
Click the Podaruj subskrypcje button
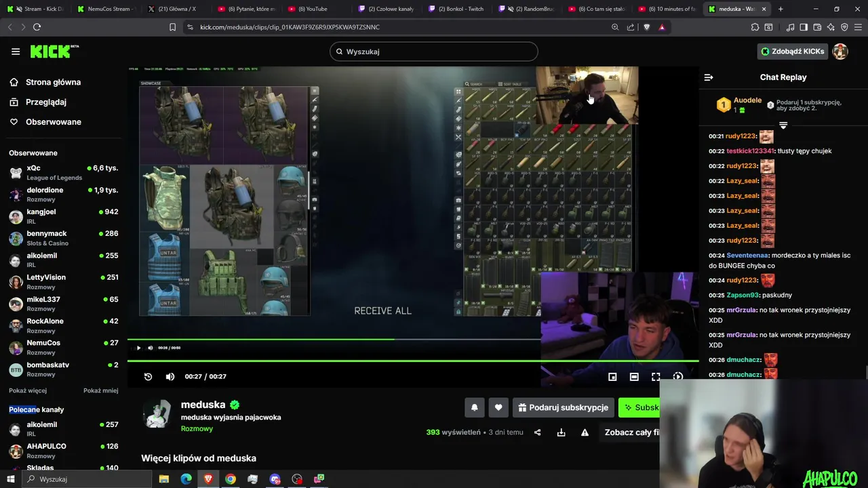[563, 407]
